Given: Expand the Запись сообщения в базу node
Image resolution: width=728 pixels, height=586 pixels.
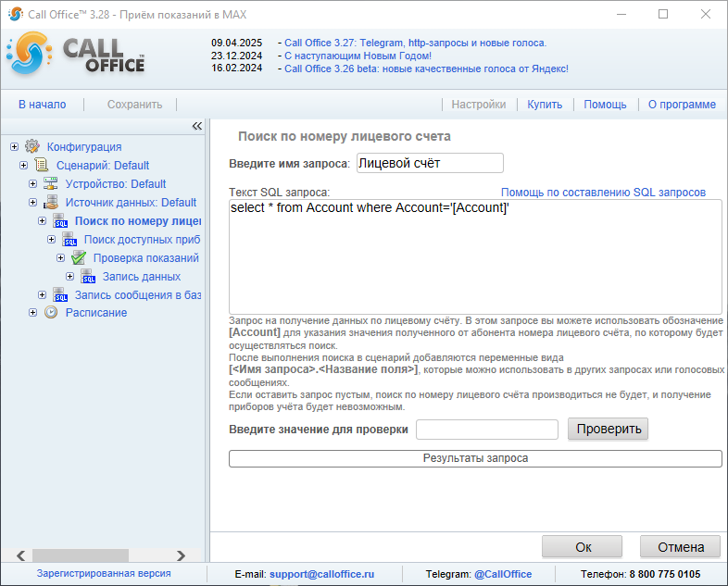Looking at the screenshot, I should click(x=42, y=294).
